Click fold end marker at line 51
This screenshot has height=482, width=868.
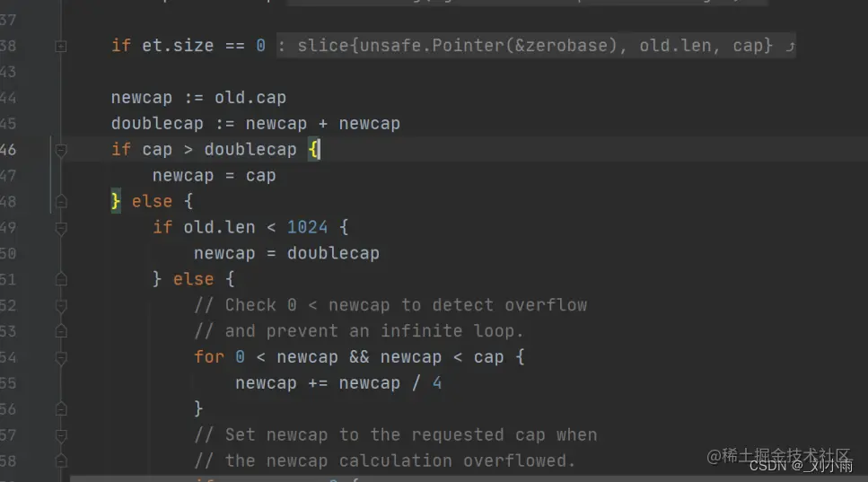click(61, 279)
